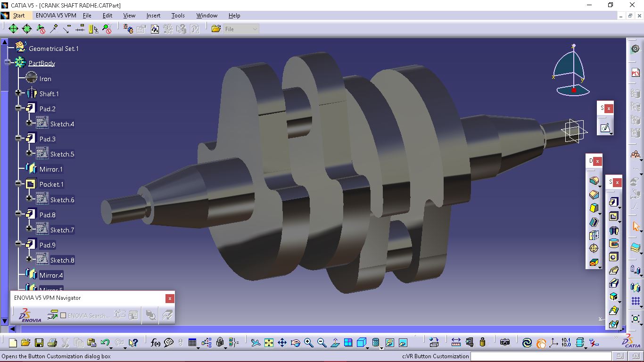Click the Print icon
The height and width of the screenshot is (362, 644).
coord(52,343)
